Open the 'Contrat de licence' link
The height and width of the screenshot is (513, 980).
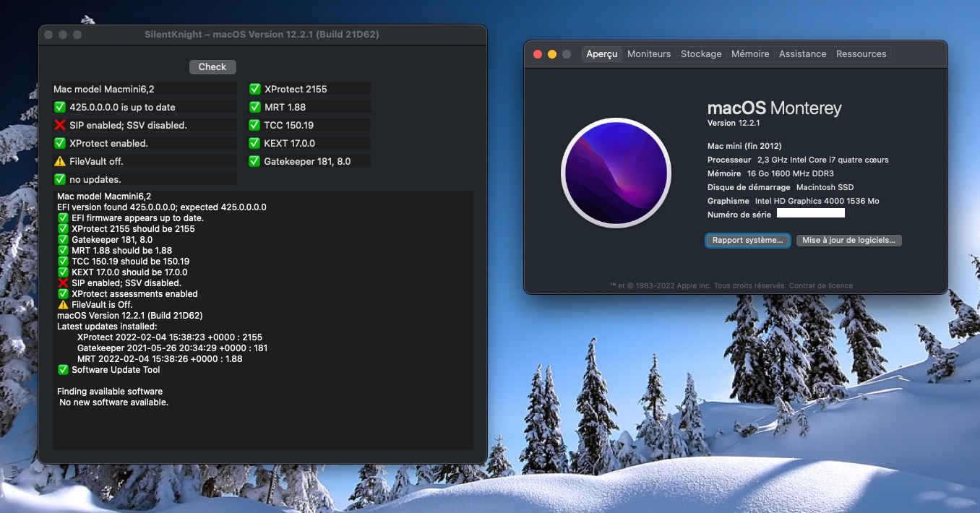[821, 285]
